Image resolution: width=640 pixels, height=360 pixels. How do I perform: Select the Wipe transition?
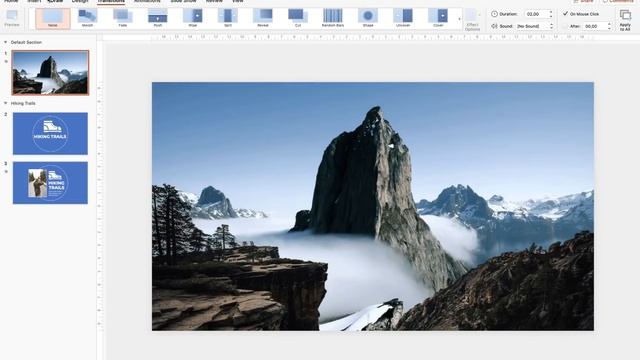[193, 18]
